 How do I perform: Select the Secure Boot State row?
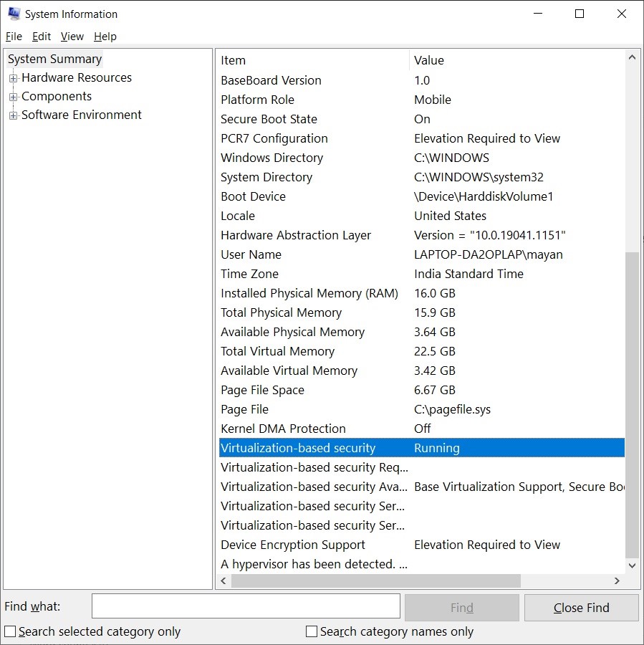[269, 119]
